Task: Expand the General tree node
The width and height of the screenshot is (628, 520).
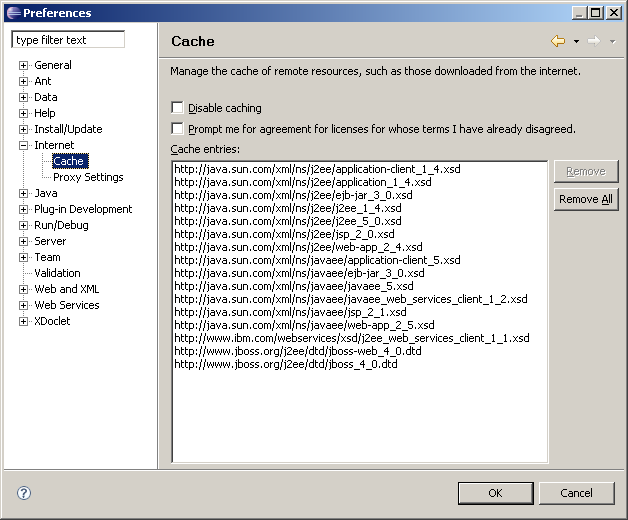Action: (x=23, y=65)
